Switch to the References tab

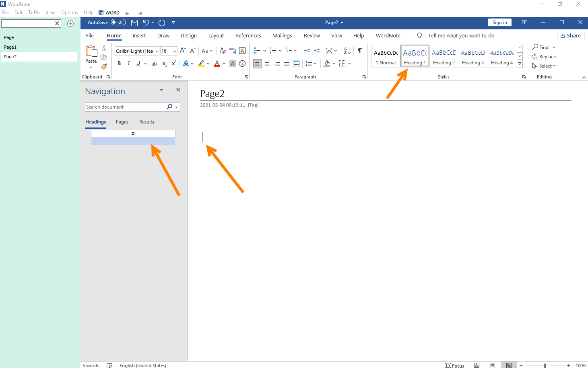[248, 36]
